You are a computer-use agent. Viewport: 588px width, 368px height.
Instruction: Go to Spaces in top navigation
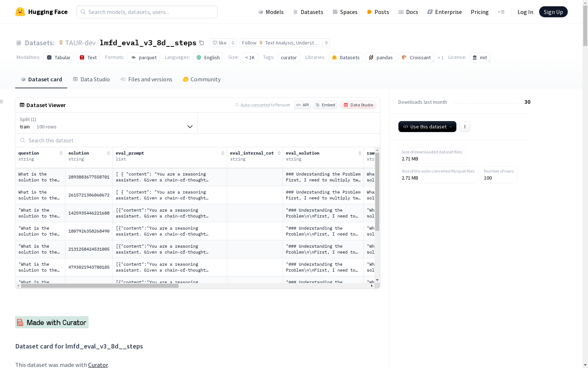345,12
